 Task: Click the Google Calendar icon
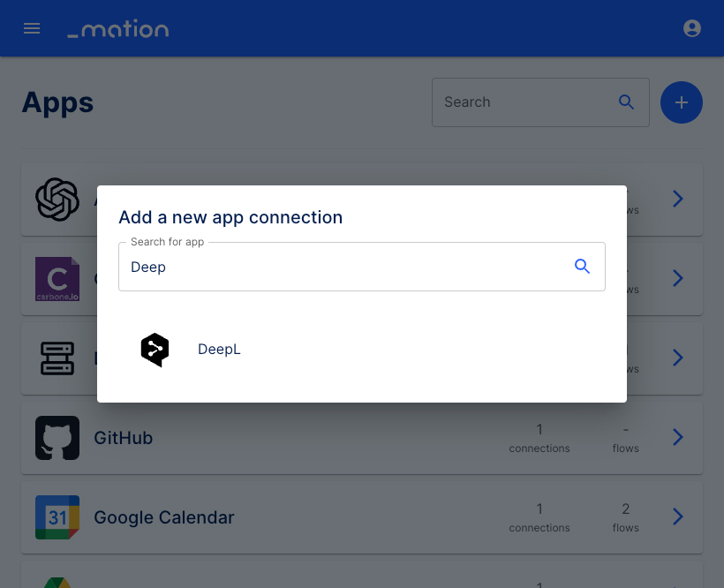pos(57,516)
